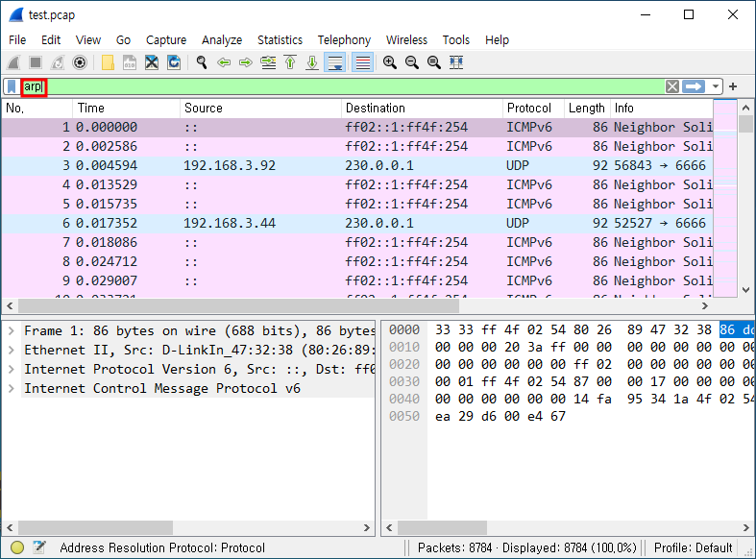756x559 pixels.
Task: Reload this capture file icon
Action: 174,62
